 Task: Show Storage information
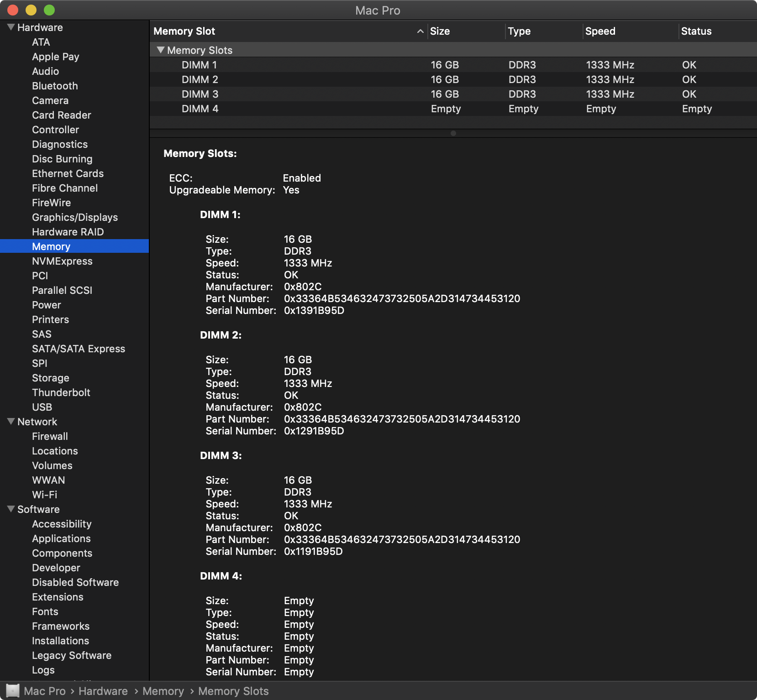(x=51, y=378)
